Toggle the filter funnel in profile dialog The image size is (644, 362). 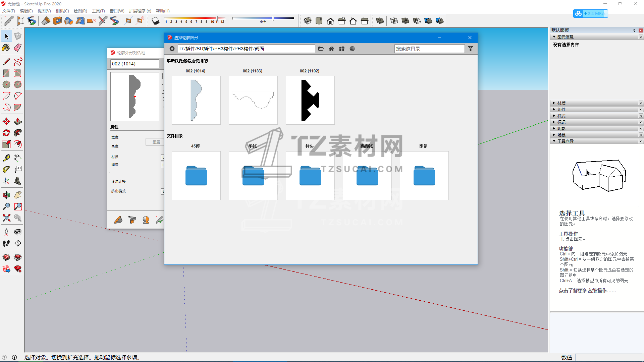[x=471, y=49]
